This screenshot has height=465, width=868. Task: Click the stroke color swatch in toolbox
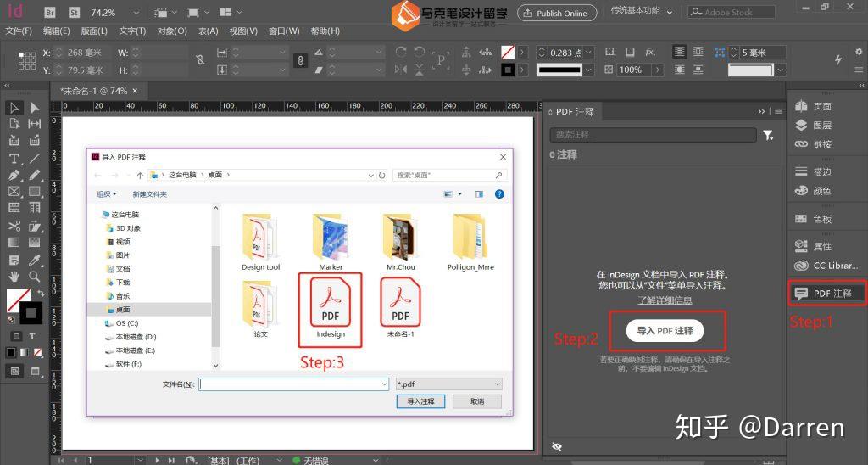tap(31, 313)
